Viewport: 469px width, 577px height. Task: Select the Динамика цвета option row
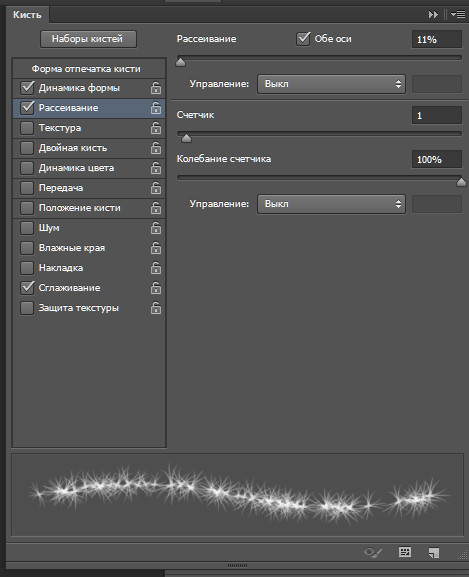pyautogui.click(x=89, y=168)
